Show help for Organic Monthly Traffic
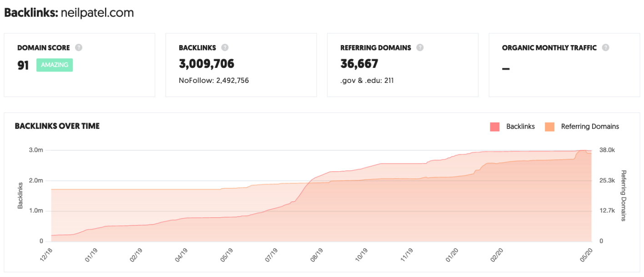 [605, 47]
